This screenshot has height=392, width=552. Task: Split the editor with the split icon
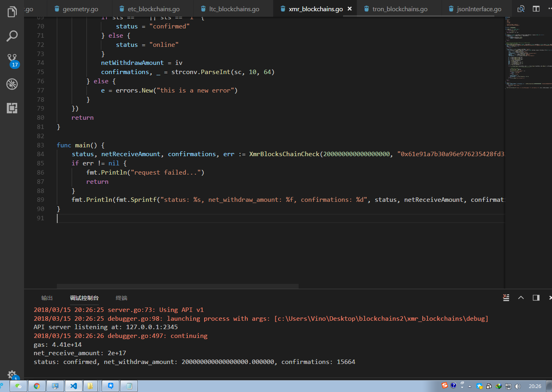536,9
